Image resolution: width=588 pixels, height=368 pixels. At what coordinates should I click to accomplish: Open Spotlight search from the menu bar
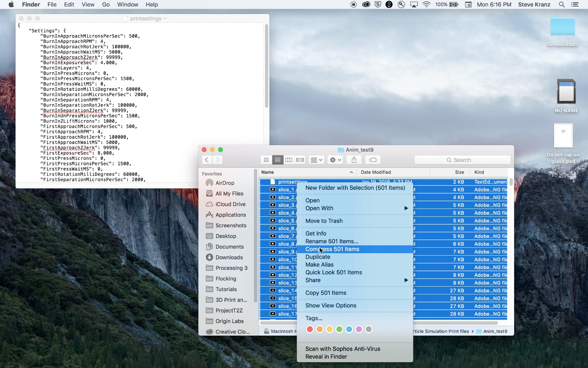562,4
